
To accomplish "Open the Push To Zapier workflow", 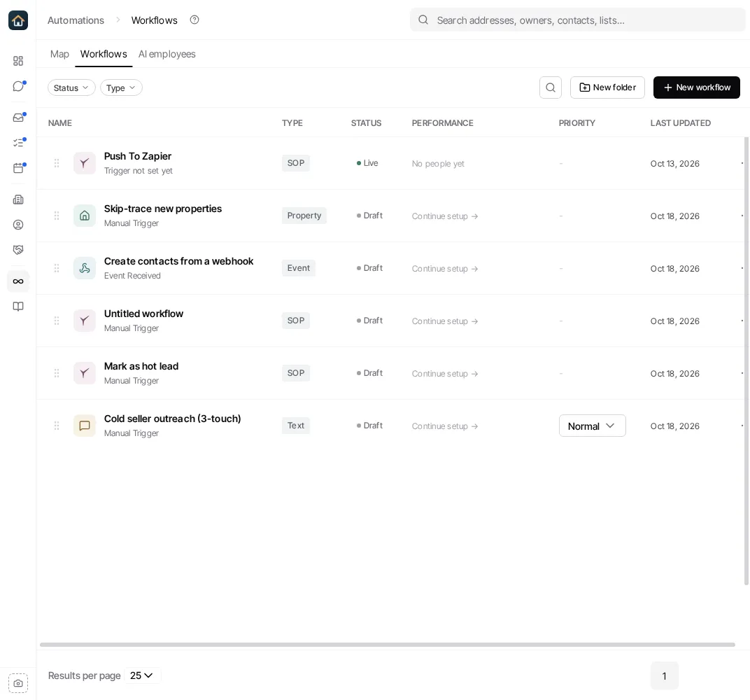I will tap(138, 156).
